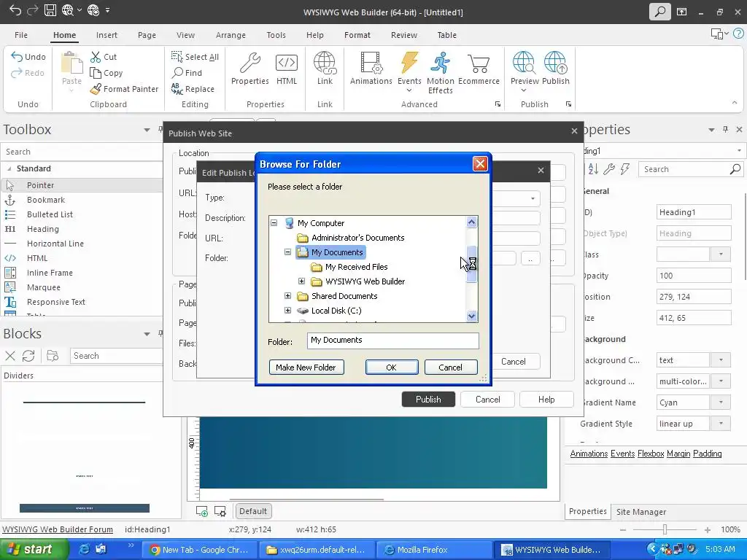
Task: Open the Gradient Style dropdown
Action: pyautogui.click(x=721, y=424)
